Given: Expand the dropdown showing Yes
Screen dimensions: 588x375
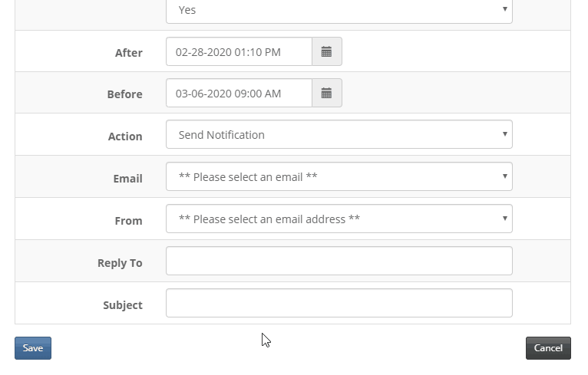Looking at the screenshot, I should [339, 10].
